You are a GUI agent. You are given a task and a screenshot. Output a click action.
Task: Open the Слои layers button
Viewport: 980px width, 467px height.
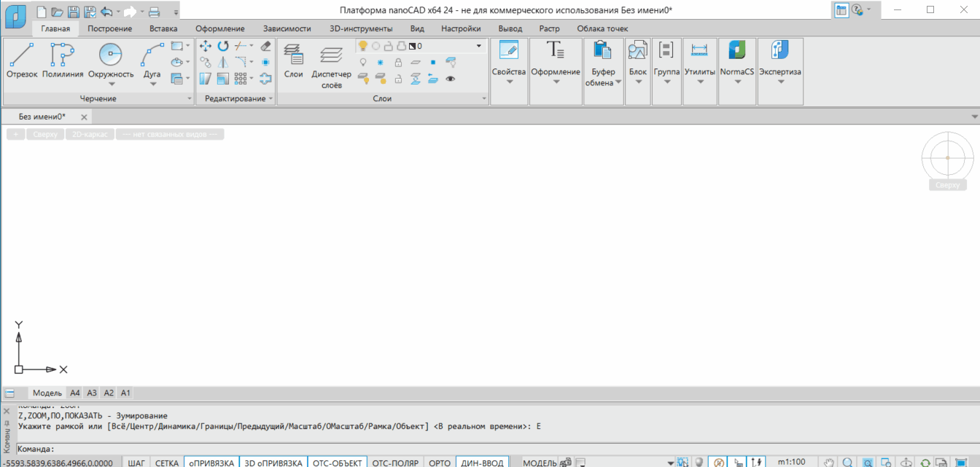click(x=293, y=60)
